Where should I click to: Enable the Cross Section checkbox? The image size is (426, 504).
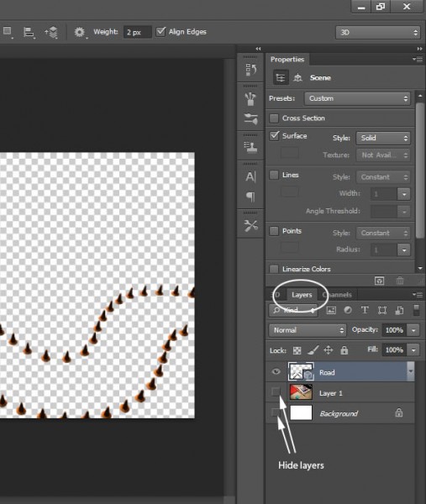coord(274,118)
